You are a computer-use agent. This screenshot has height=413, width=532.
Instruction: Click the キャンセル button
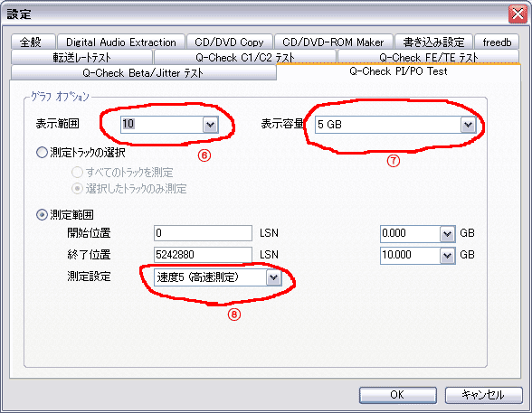(x=483, y=395)
